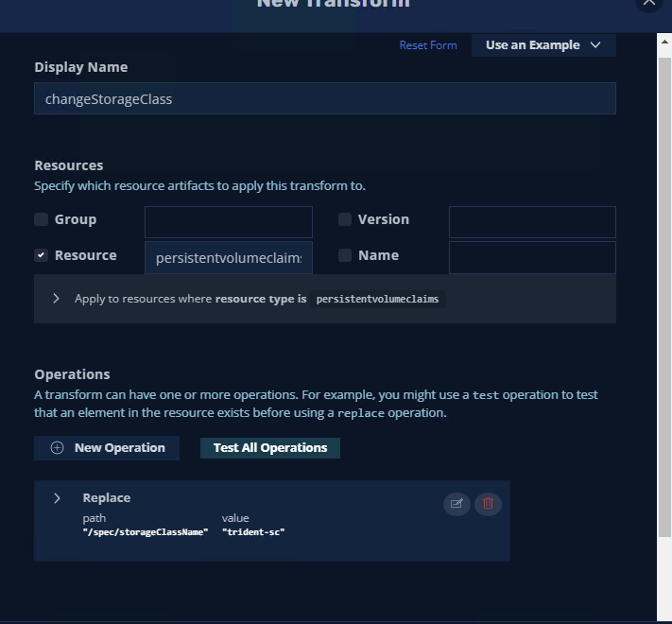Screen dimensions: 672x624
Task: Toggle the Group checkbox
Action: (42, 219)
